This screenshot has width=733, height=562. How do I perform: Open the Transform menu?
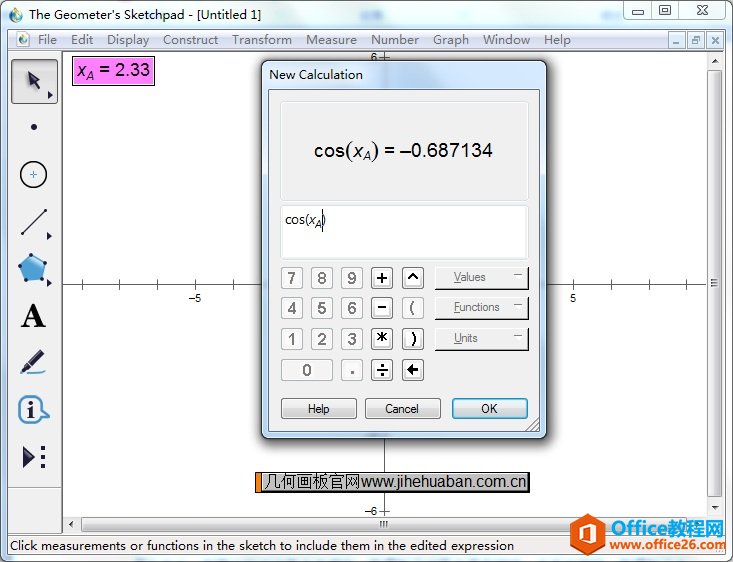(262, 40)
